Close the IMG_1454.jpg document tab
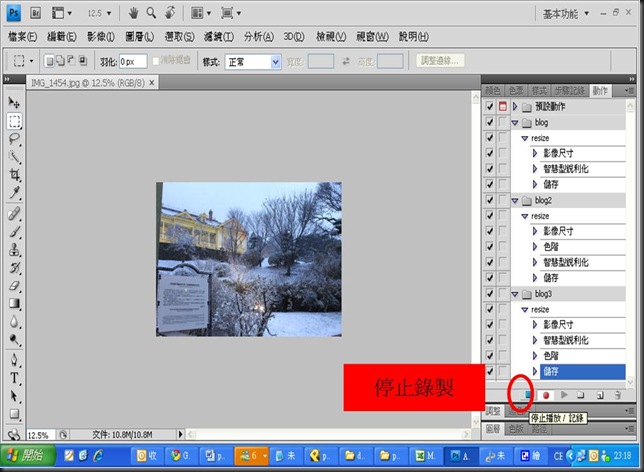The image size is (644, 472). (x=152, y=83)
